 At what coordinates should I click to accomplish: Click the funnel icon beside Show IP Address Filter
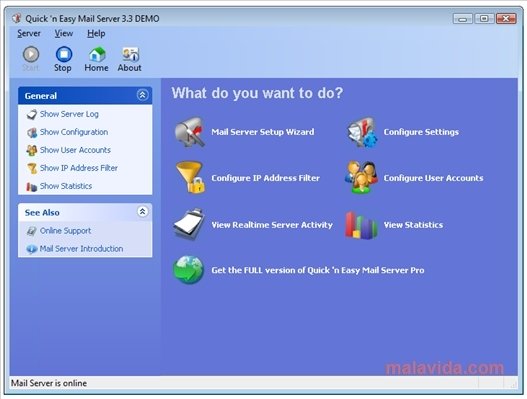pyautogui.click(x=32, y=168)
